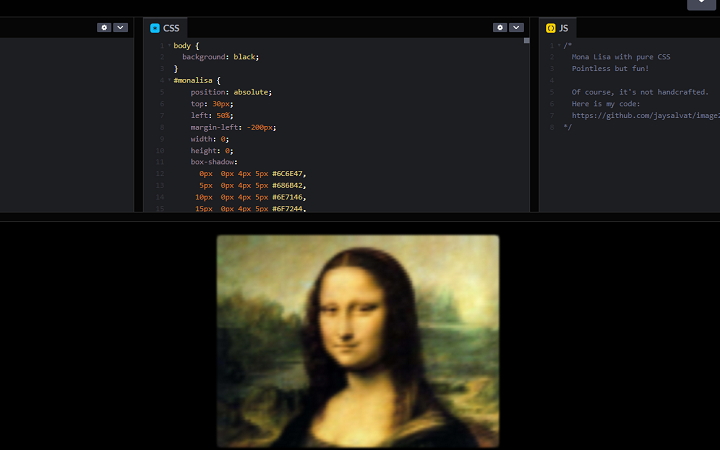Click 'position: absolute;' in CSS
Viewport: 720px width, 450px height.
pyautogui.click(x=231, y=92)
